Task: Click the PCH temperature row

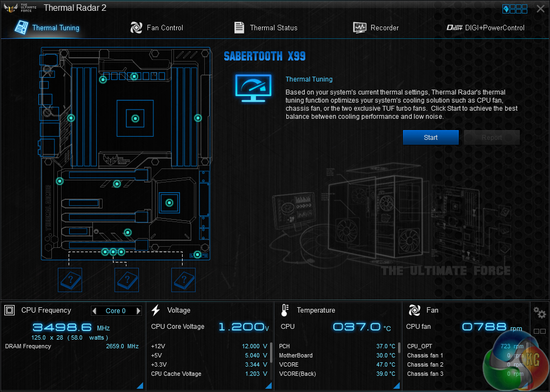Action: tap(337, 346)
